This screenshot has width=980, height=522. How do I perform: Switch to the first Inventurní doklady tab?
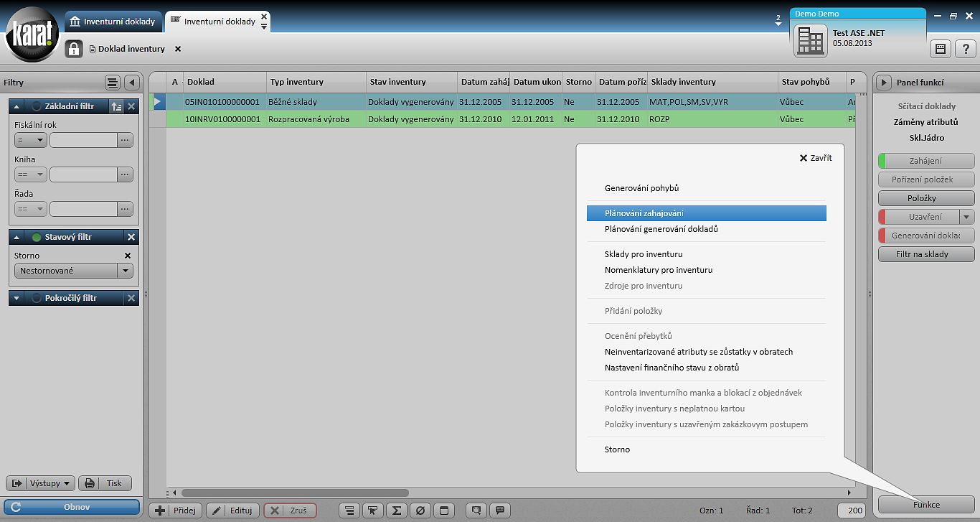tap(113, 22)
